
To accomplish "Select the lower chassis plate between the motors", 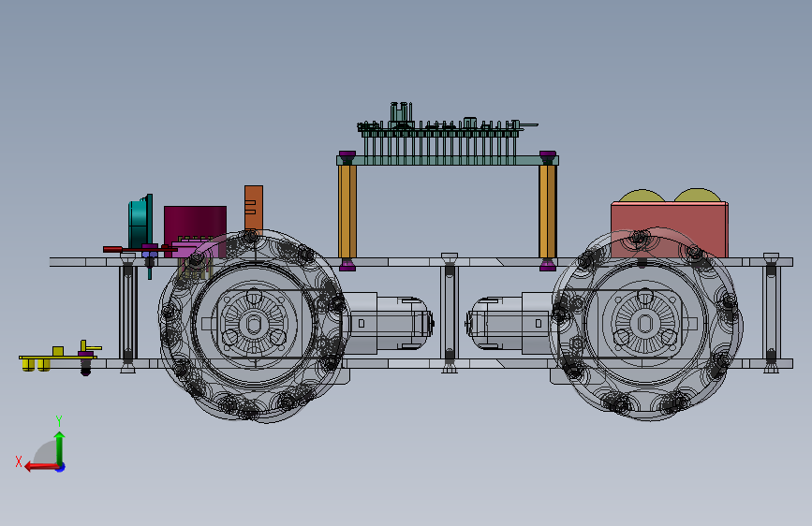I will pos(448,364).
